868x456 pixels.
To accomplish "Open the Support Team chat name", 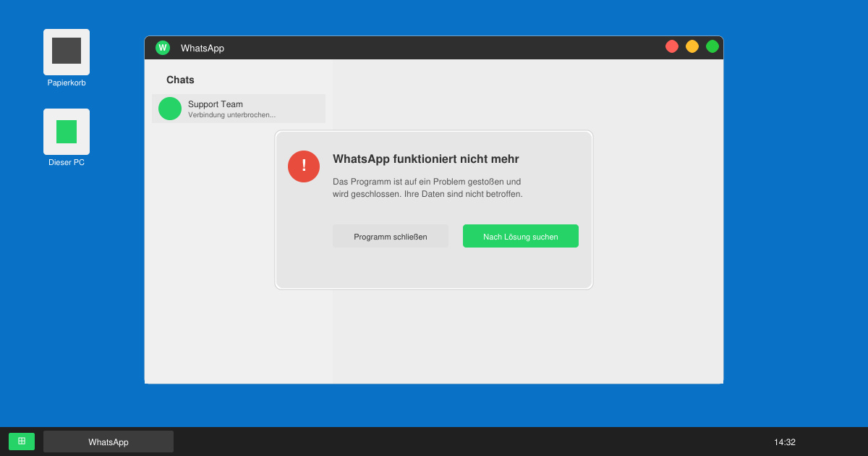I will click(x=216, y=104).
